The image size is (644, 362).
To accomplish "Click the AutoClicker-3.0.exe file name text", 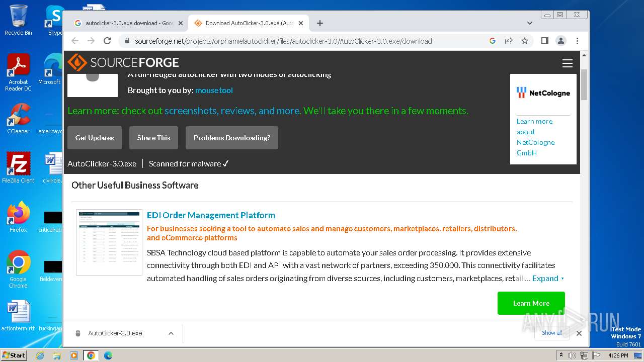I will [102, 164].
